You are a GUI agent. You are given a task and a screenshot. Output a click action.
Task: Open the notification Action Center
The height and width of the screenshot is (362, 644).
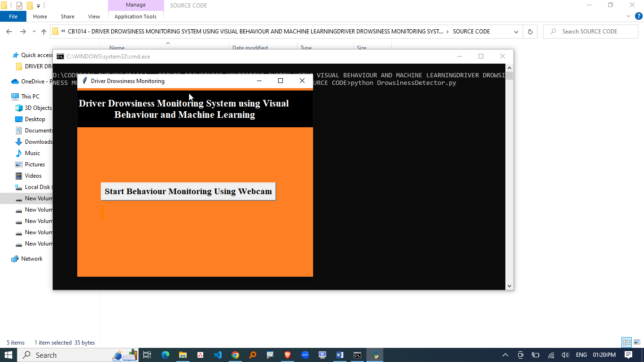(x=628, y=355)
